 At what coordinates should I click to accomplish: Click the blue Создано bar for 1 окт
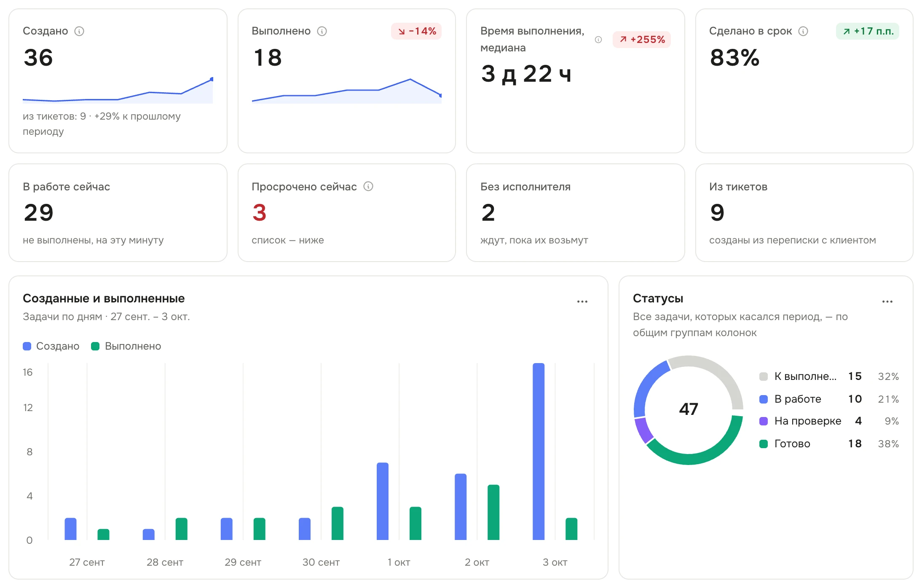(383, 501)
